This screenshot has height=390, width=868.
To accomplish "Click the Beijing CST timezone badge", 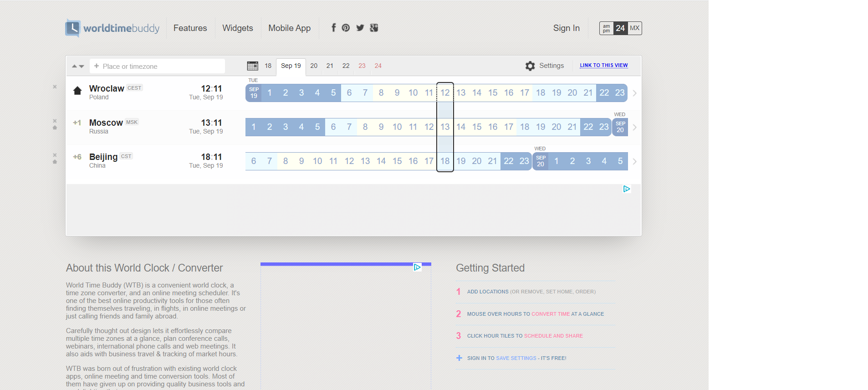I will pos(126,156).
